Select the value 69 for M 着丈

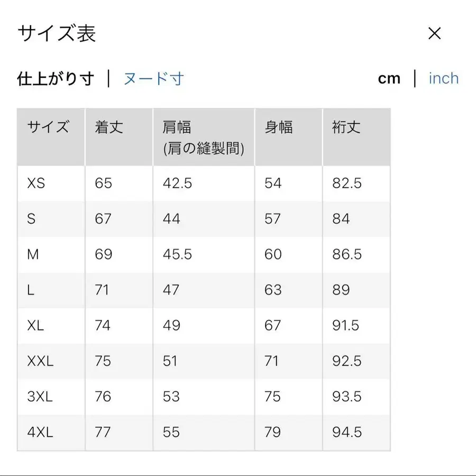click(104, 254)
